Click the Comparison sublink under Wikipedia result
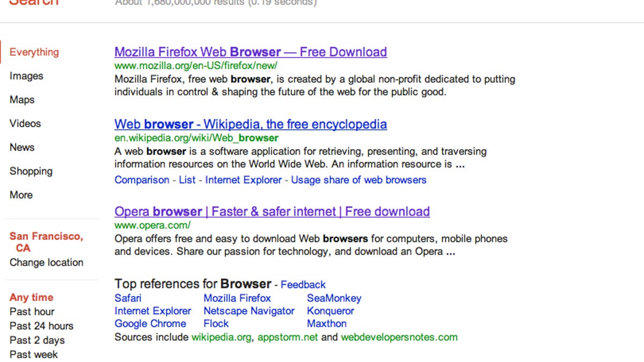 (141, 180)
